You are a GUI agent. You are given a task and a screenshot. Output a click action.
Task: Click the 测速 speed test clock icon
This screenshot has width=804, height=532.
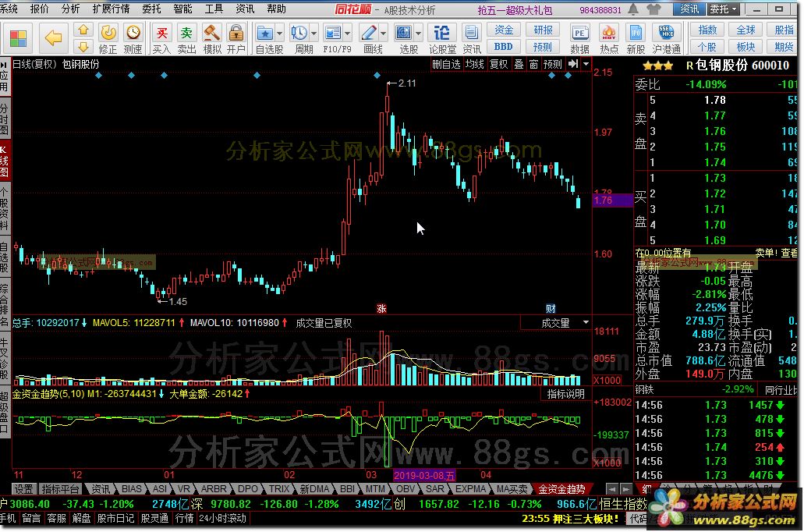tap(133, 38)
